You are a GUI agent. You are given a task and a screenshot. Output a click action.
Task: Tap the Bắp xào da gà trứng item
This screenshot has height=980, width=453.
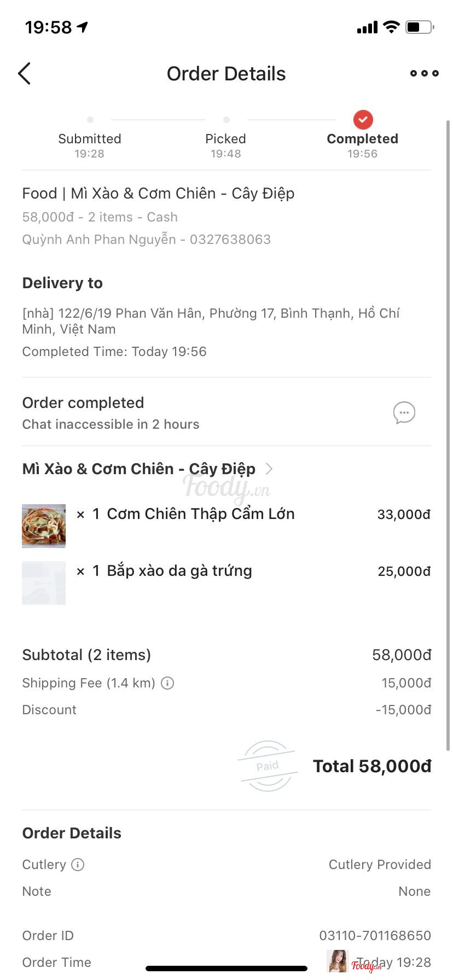[x=179, y=571]
